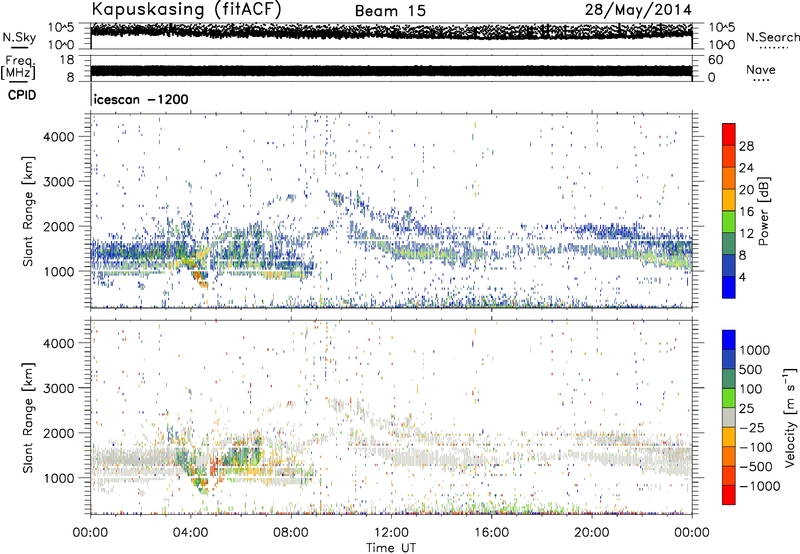Viewport: 800px width, 554px height.
Task: Click the 'Freq. [MHz]' axis label
Action: click(19, 67)
